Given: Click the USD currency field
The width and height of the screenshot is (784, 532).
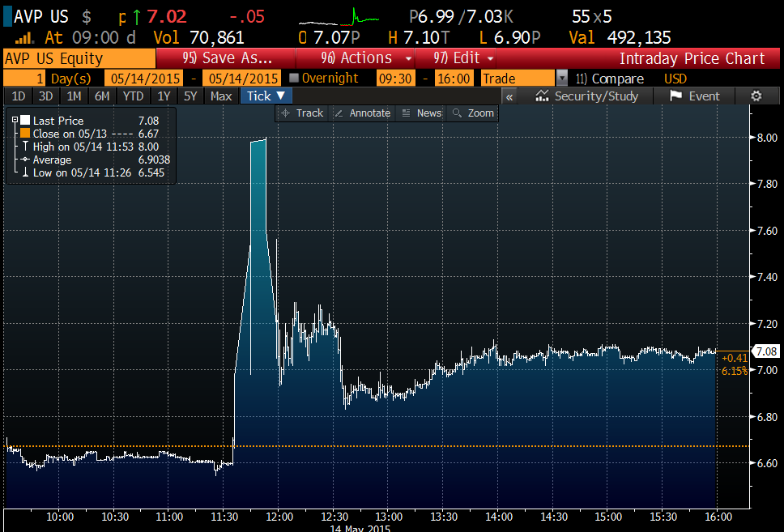Looking at the screenshot, I should 675,79.
